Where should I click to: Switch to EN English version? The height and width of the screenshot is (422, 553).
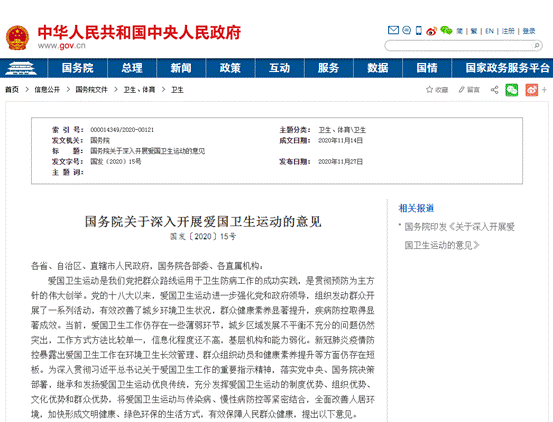click(489, 31)
